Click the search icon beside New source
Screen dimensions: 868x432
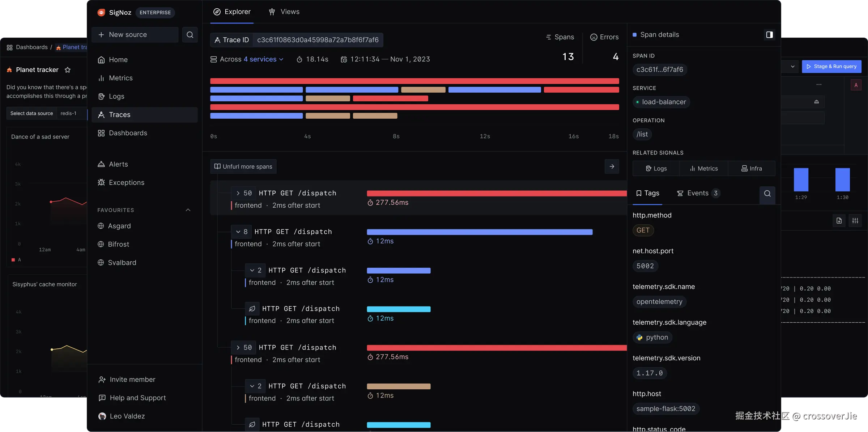(190, 35)
